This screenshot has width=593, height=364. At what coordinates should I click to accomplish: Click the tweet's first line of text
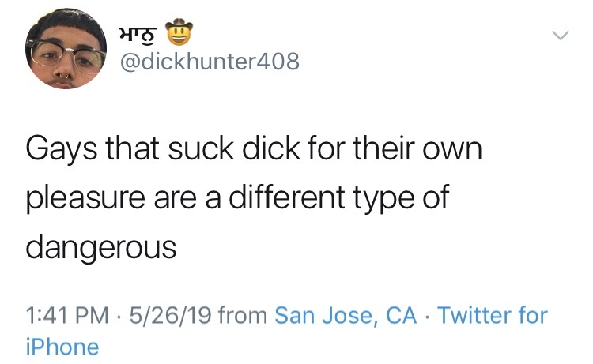[x=254, y=148]
